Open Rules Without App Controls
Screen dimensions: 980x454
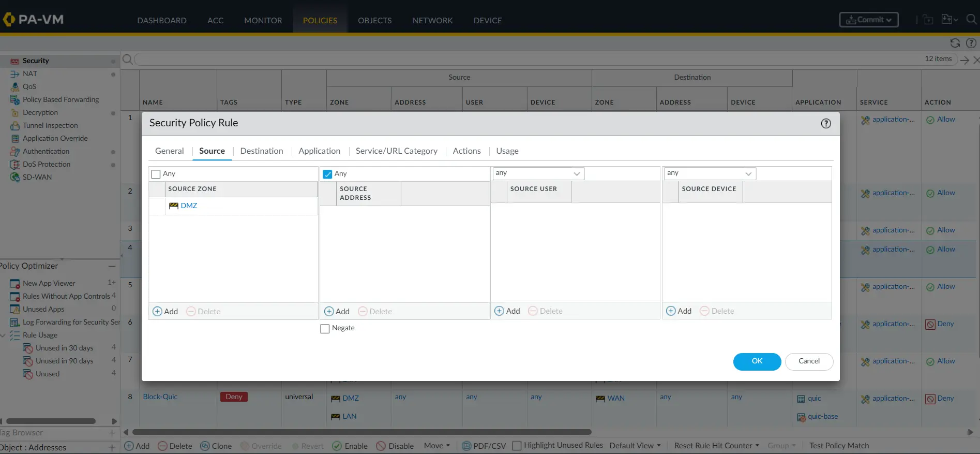tap(66, 296)
